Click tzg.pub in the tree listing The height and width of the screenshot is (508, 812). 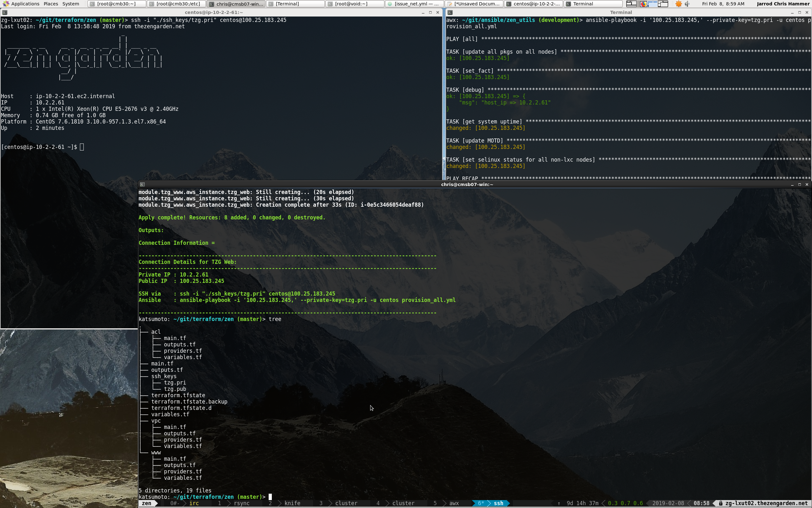pos(175,389)
